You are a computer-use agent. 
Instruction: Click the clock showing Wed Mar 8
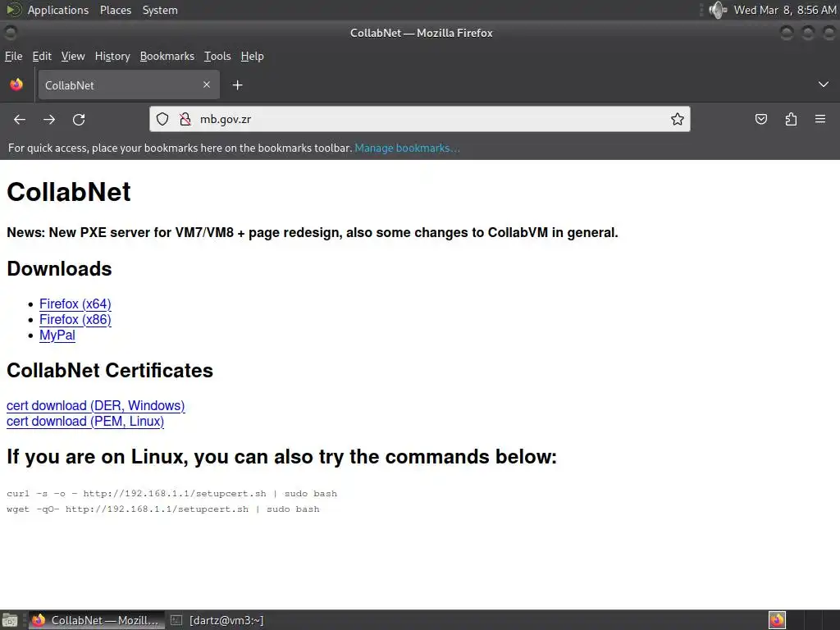(x=785, y=10)
